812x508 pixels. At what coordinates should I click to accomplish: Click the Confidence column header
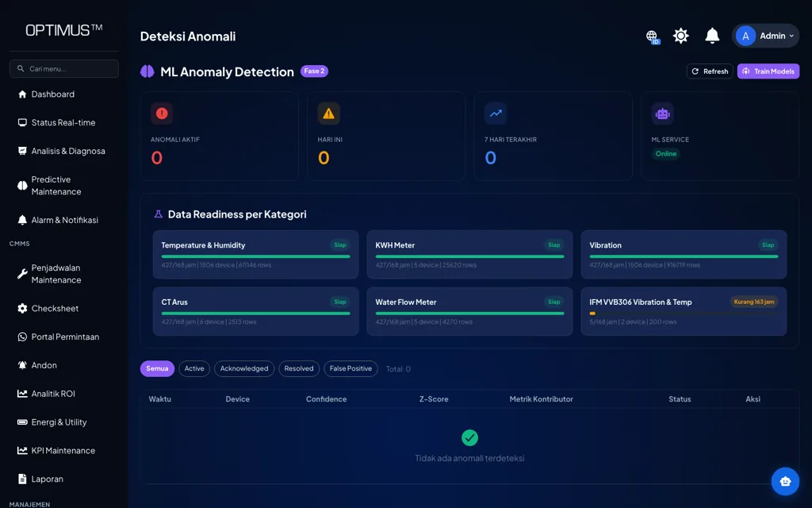coord(326,399)
